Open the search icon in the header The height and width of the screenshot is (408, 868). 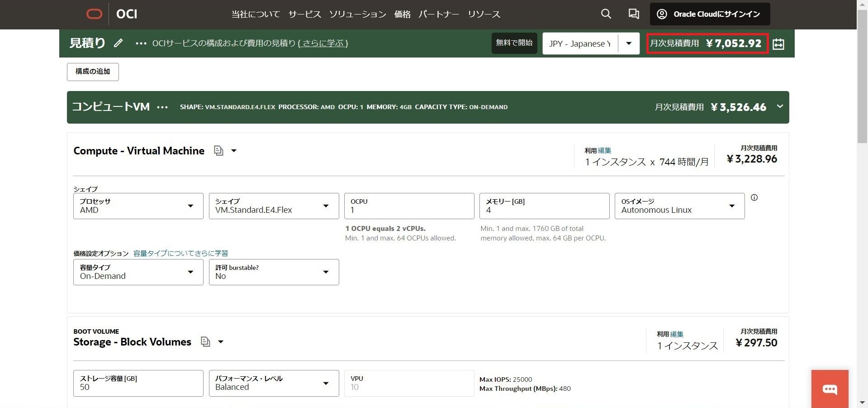(606, 14)
